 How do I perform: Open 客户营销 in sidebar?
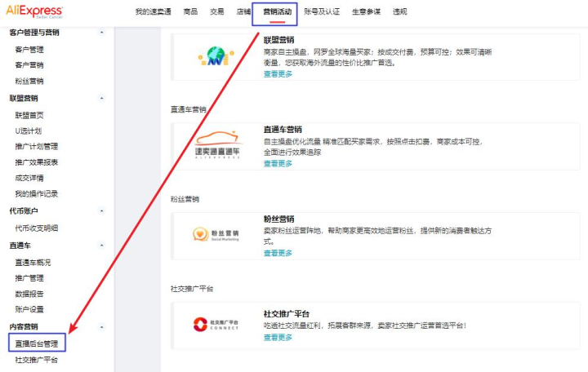[x=29, y=65]
